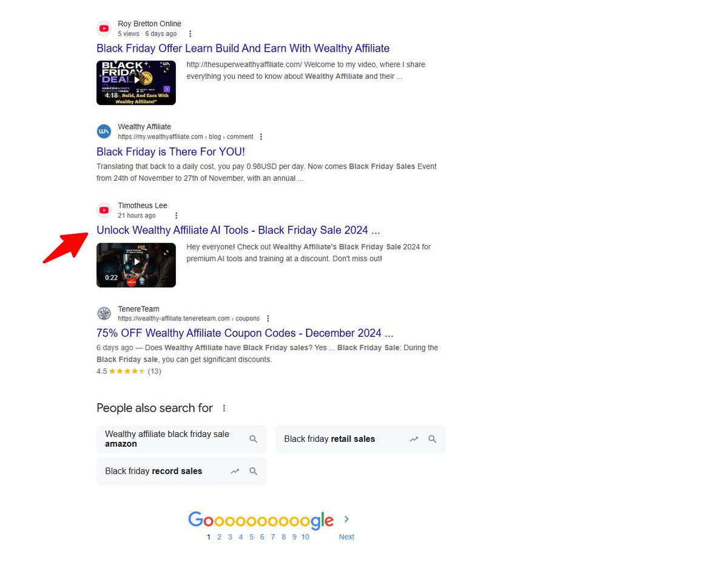Search Black friday record sales suggestion

tap(181, 471)
